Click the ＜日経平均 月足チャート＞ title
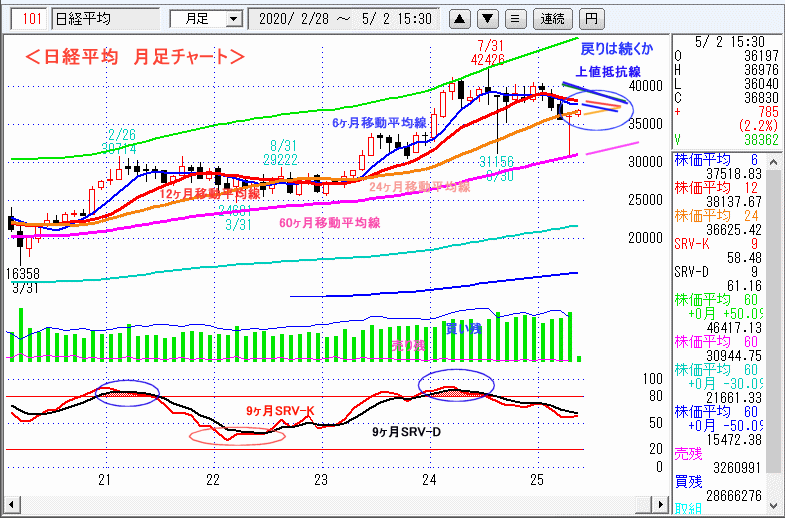The height and width of the screenshot is (518, 785). coord(134,57)
